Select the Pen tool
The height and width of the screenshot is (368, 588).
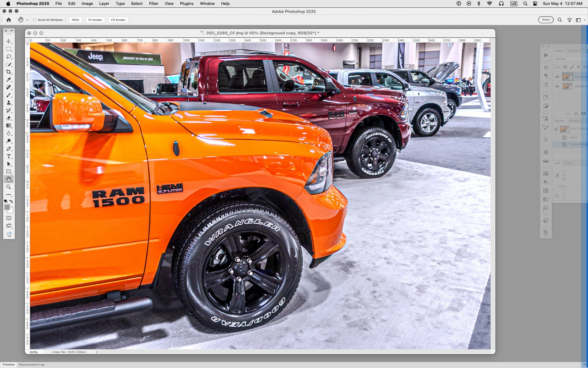pos(9,149)
